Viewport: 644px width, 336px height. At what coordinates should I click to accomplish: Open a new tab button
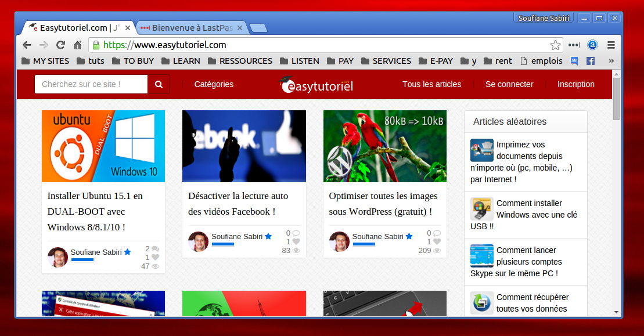tap(258, 28)
